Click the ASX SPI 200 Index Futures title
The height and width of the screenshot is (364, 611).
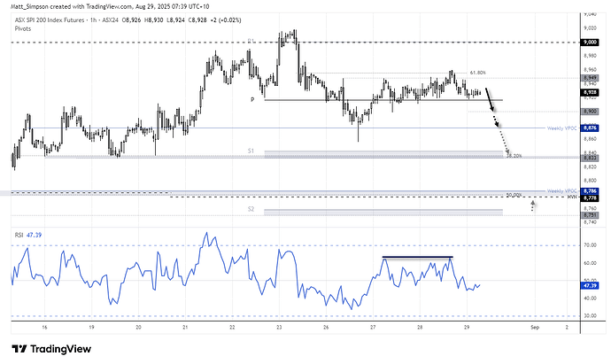(50, 19)
